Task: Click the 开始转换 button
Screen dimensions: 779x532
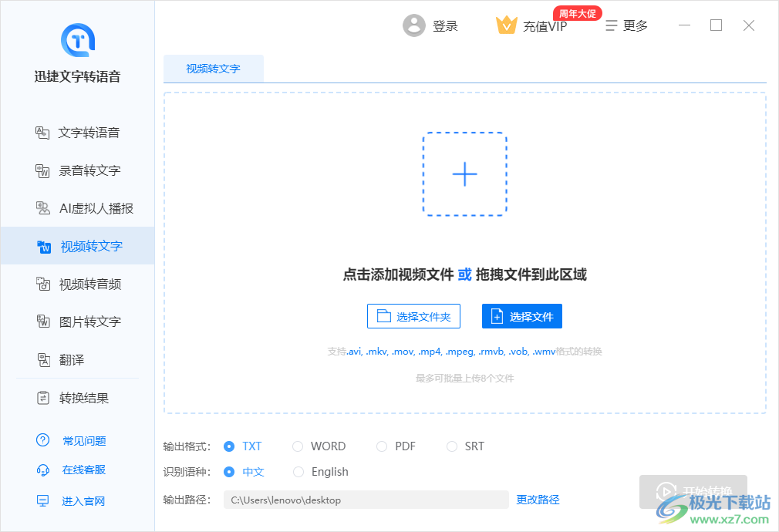Action: [693, 491]
